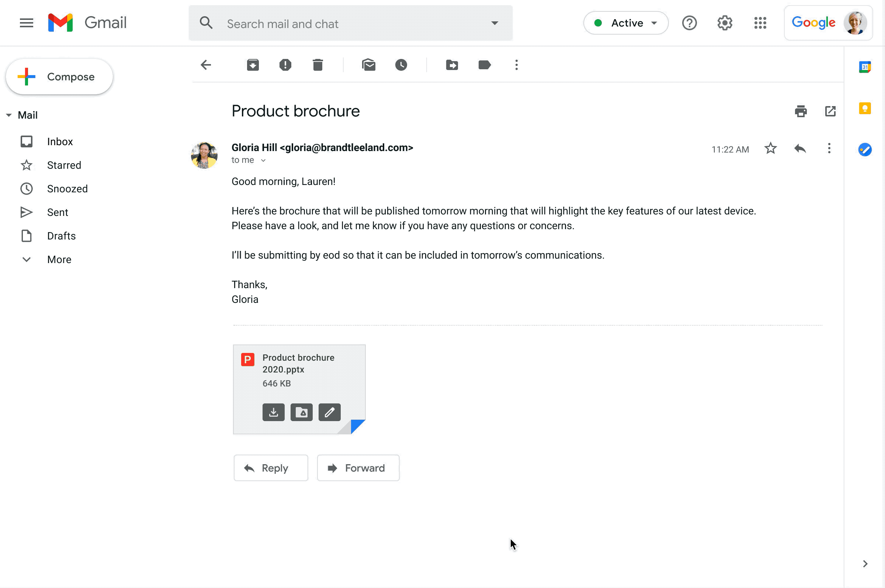Select the Starred menu item
This screenshot has height=588, width=885.
tap(64, 165)
